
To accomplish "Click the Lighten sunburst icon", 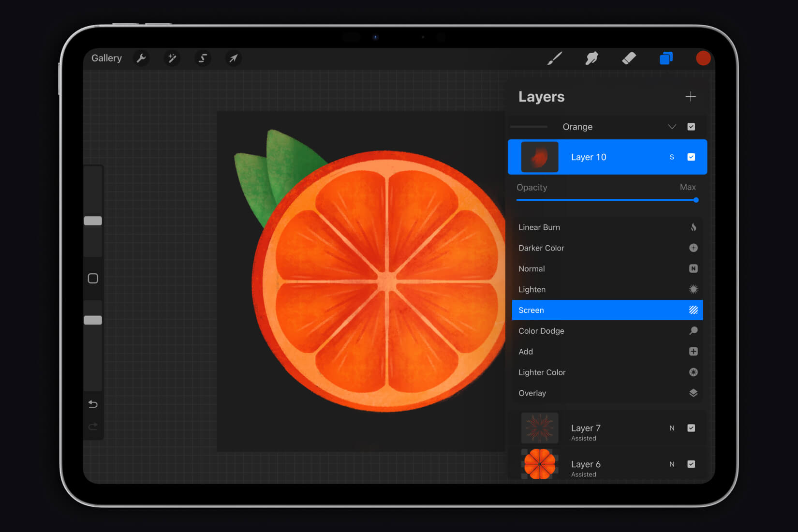I will coord(693,289).
